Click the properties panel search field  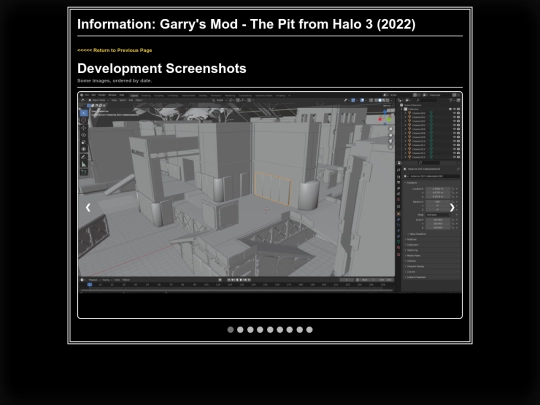(428, 163)
